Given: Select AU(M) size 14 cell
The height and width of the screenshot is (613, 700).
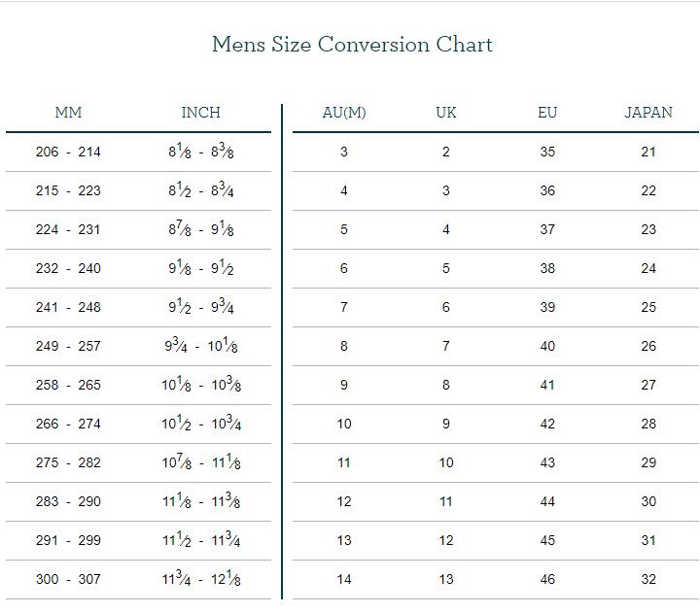Looking at the screenshot, I should click(x=344, y=580).
